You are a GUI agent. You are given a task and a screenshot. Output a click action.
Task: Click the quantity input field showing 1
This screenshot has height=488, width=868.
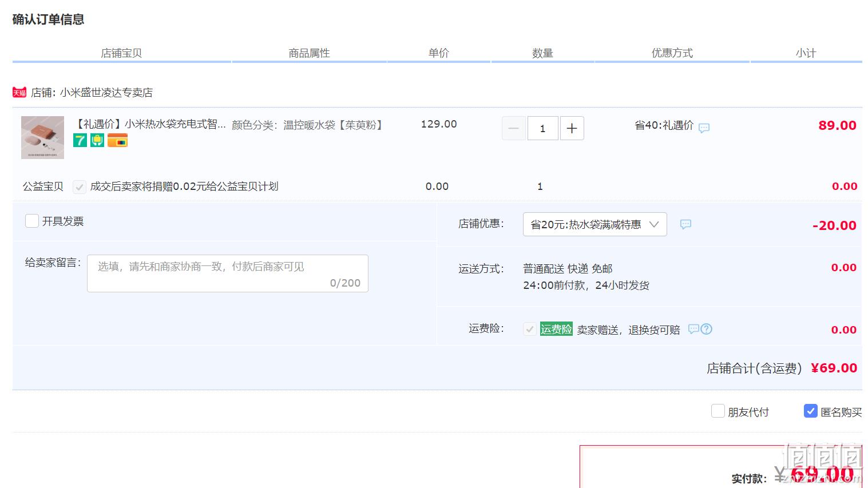tap(542, 128)
